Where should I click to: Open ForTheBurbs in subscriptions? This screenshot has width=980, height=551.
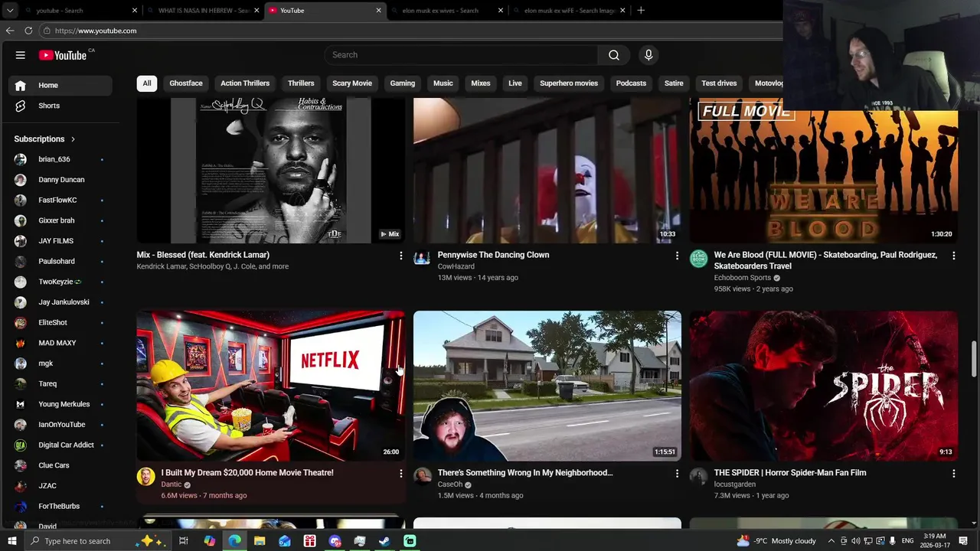point(60,506)
